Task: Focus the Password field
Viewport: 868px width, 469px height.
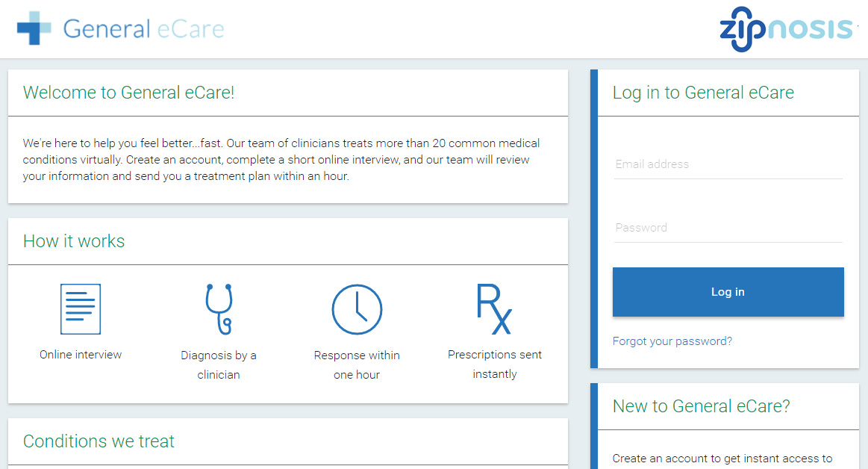Action: click(x=728, y=228)
